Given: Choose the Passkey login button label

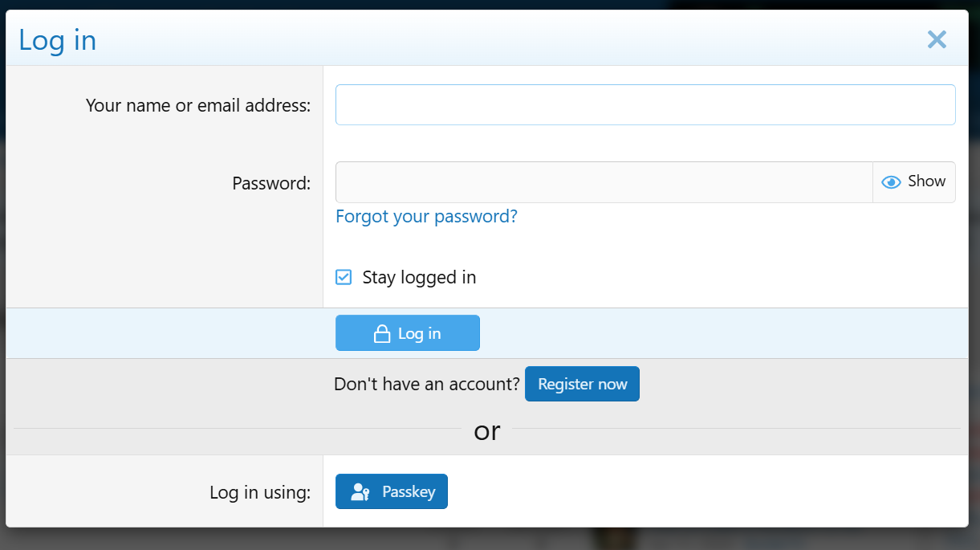Looking at the screenshot, I should click(x=409, y=492).
